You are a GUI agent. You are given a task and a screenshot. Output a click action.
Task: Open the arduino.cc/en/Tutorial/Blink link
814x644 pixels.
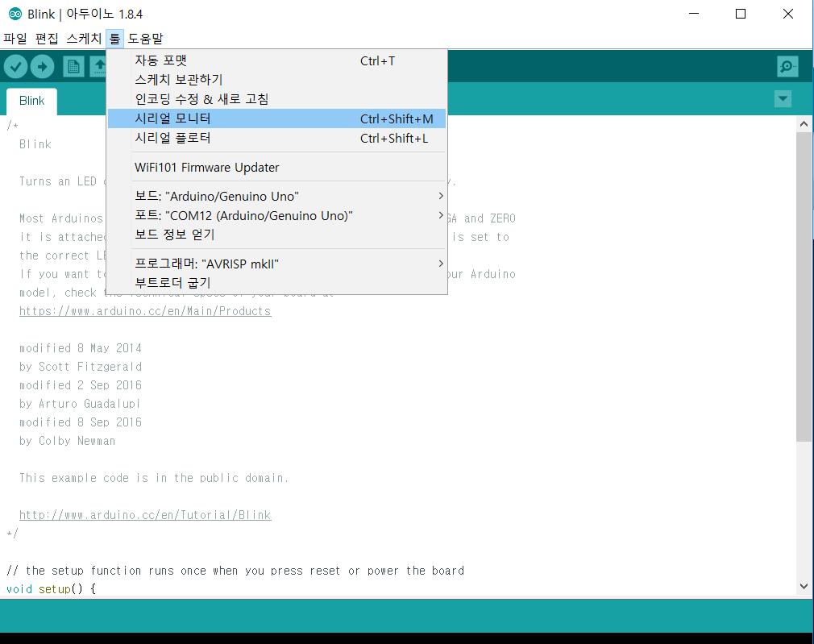(x=145, y=515)
